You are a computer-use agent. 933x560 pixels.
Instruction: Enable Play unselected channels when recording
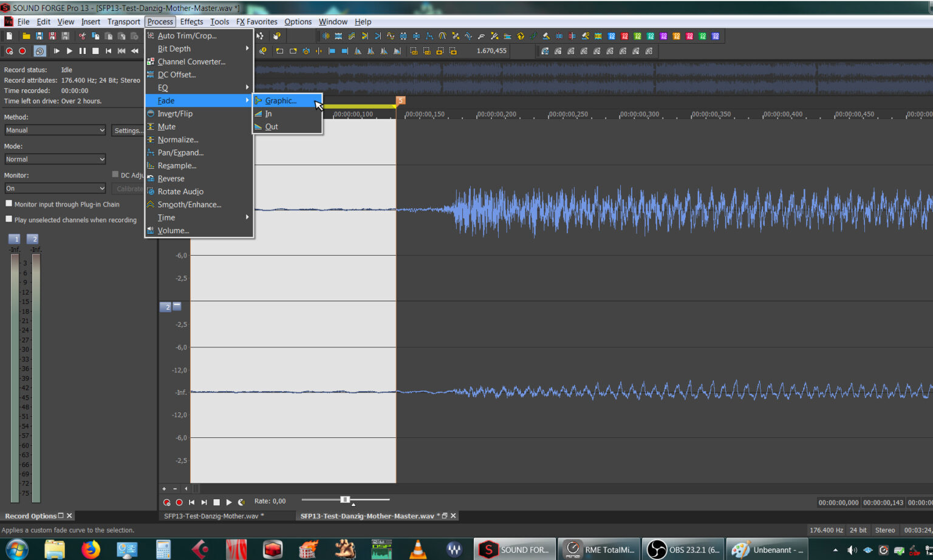click(x=9, y=219)
